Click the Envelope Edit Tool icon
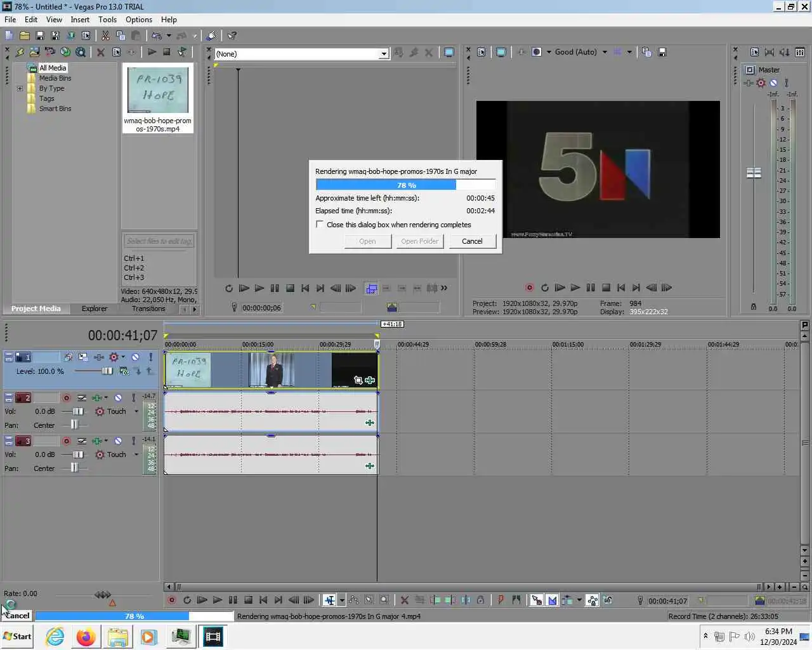The width and height of the screenshot is (812, 650). 354,600
